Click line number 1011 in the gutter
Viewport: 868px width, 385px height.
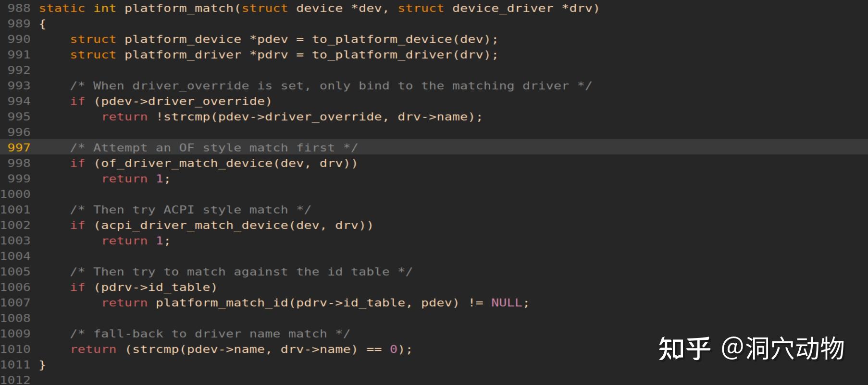click(x=15, y=364)
